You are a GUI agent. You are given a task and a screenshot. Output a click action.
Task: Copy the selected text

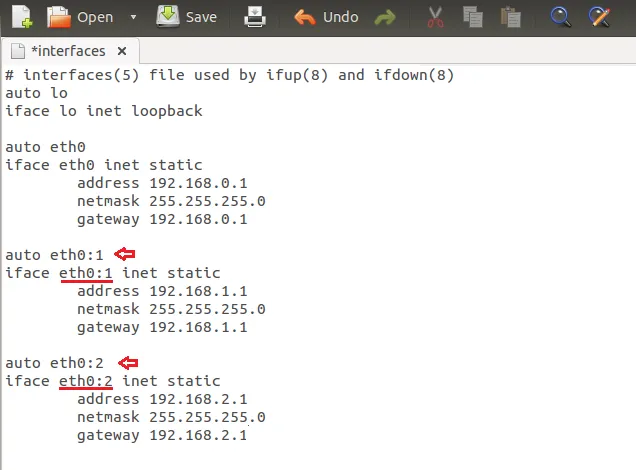pyautogui.click(x=472, y=17)
